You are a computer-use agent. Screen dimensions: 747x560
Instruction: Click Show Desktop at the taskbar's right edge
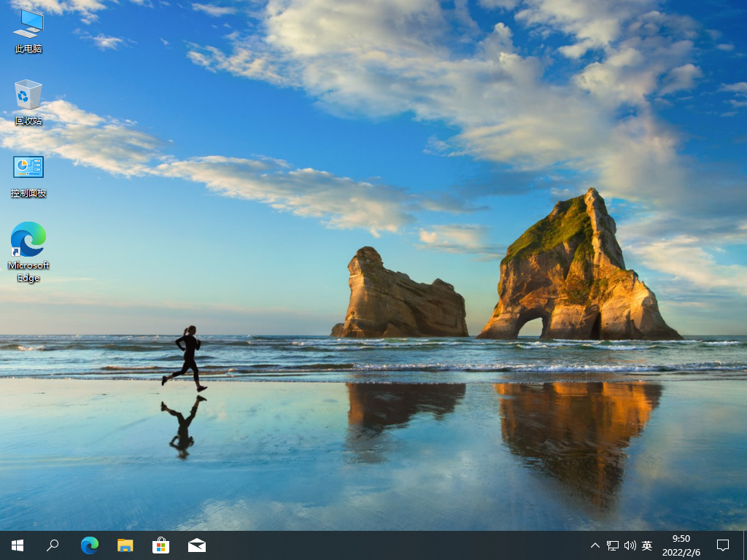pos(745,545)
